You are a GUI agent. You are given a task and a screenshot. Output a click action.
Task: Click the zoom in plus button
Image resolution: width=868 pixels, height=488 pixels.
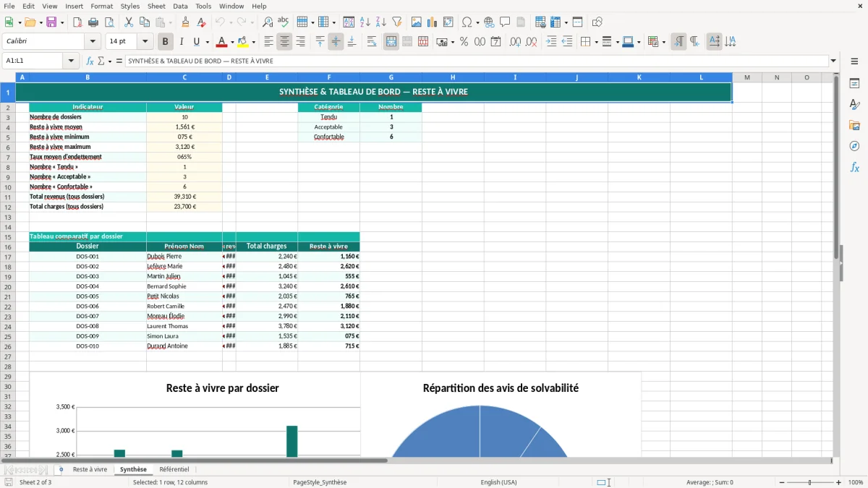[x=838, y=482]
